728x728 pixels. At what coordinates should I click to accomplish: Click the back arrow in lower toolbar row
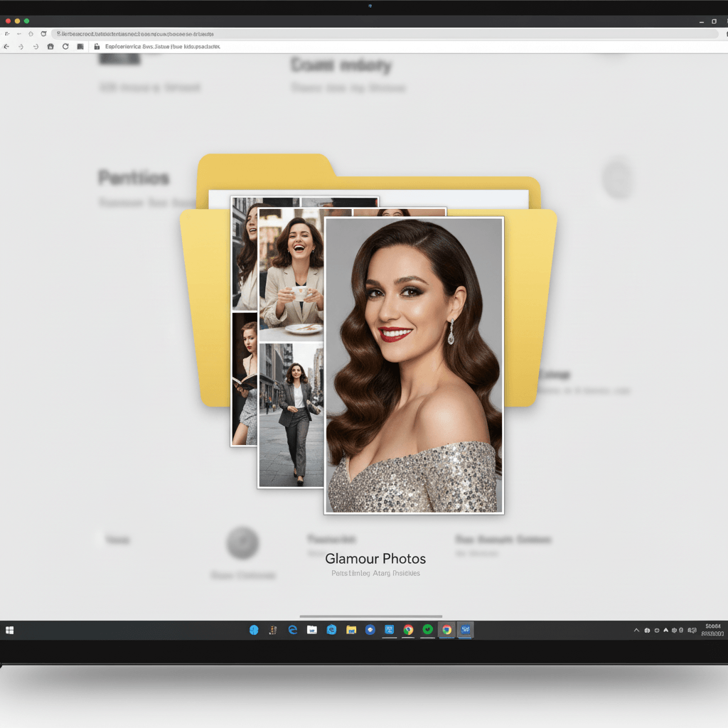coord(6,46)
